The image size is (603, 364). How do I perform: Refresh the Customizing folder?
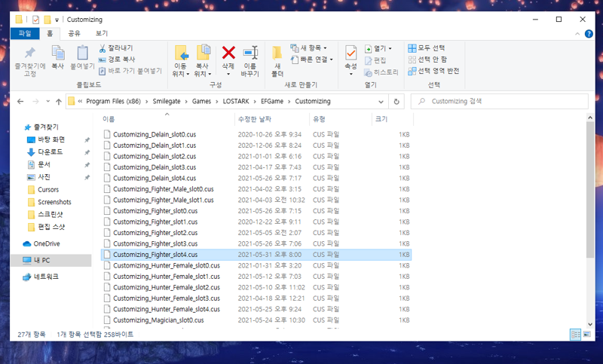tap(396, 102)
